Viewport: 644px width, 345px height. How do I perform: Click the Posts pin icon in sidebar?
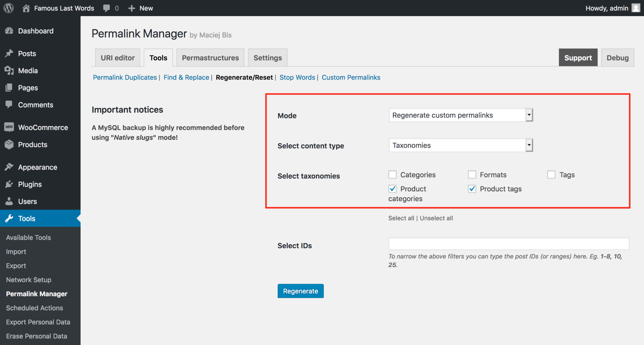click(9, 53)
